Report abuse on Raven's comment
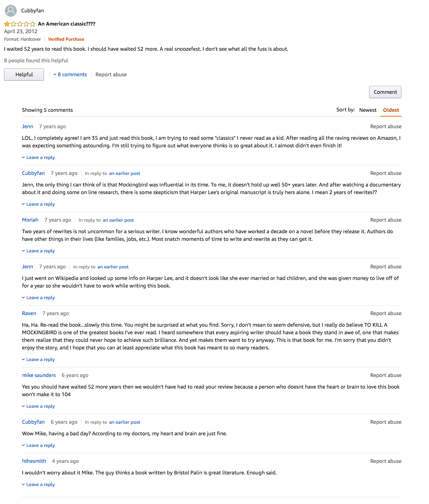 tap(386, 314)
